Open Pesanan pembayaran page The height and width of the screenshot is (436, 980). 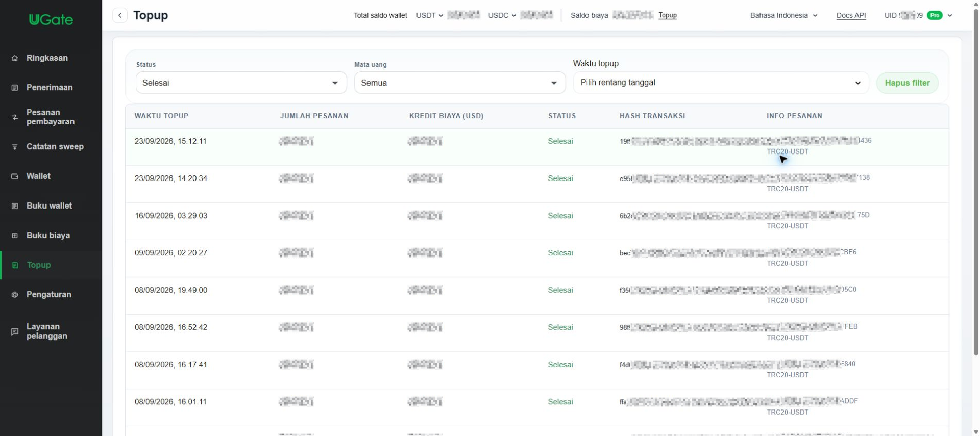pos(51,117)
